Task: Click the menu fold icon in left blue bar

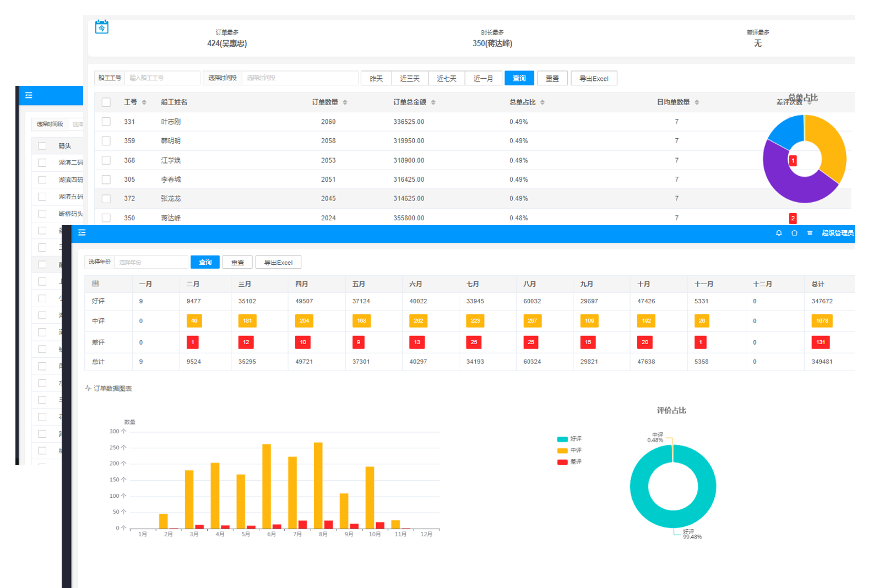Action: (x=29, y=95)
